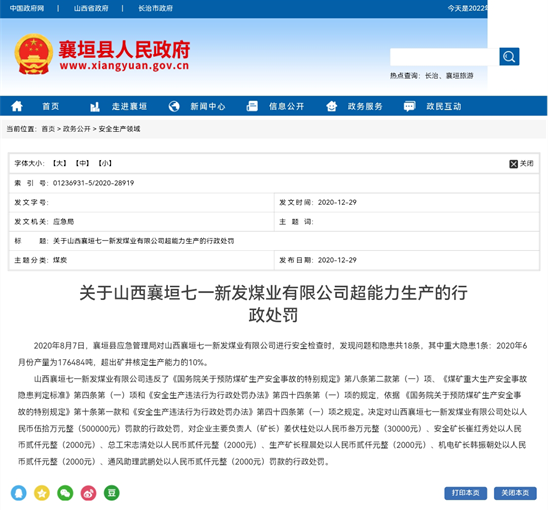This screenshot has height=510, width=558.
Task: Click index number 01236931-5/2020-28919
Action: pos(94,183)
